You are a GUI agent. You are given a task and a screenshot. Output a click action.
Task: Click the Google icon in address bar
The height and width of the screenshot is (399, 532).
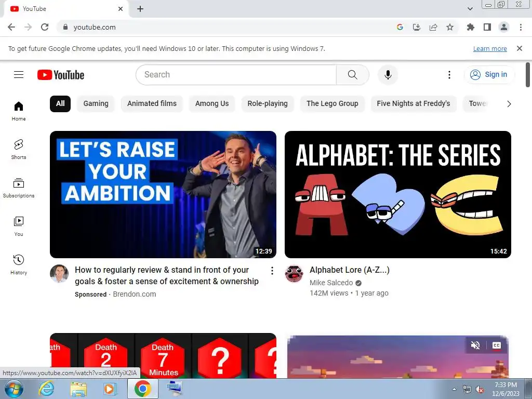pyautogui.click(x=400, y=27)
